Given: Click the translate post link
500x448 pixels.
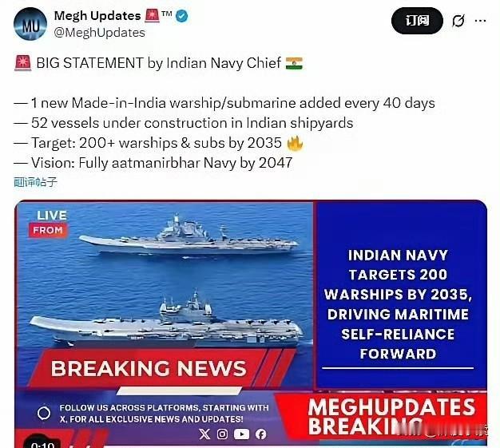Looking at the screenshot, I should pyautogui.click(x=35, y=182).
